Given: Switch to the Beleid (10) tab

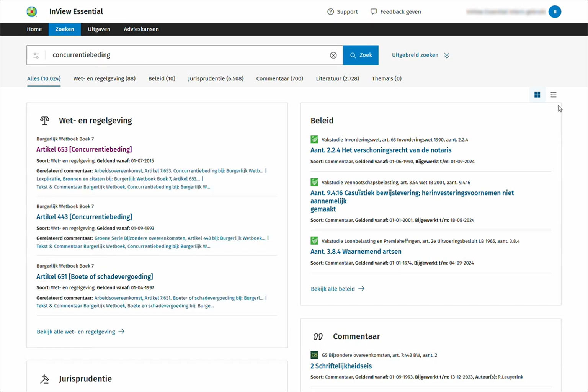Looking at the screenshot, I should point(162,78).
